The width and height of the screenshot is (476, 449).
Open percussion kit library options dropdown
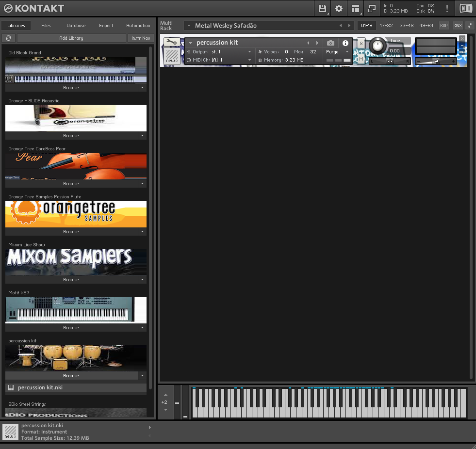pos(142,376)
